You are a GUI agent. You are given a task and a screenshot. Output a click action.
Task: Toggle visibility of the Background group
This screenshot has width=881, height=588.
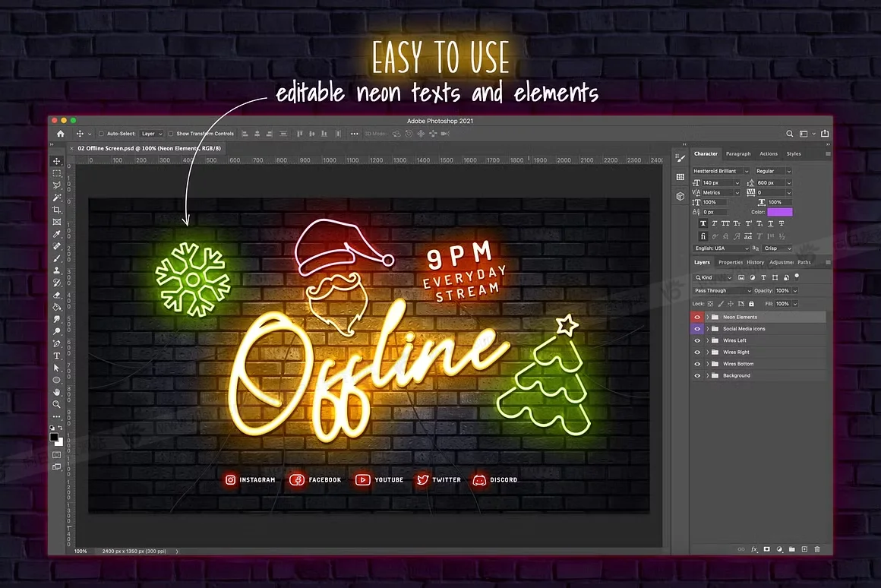coord(697,375)
